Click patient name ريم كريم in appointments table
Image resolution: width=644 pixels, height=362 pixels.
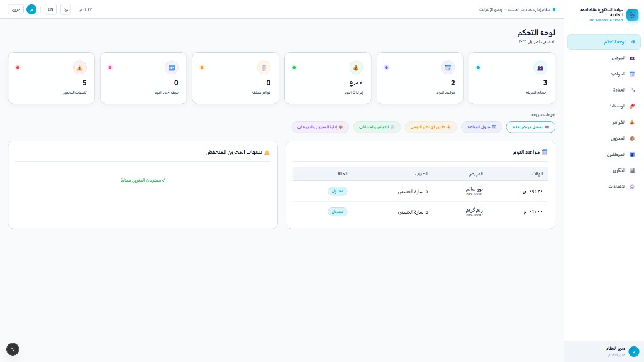(x=474, y=210)
